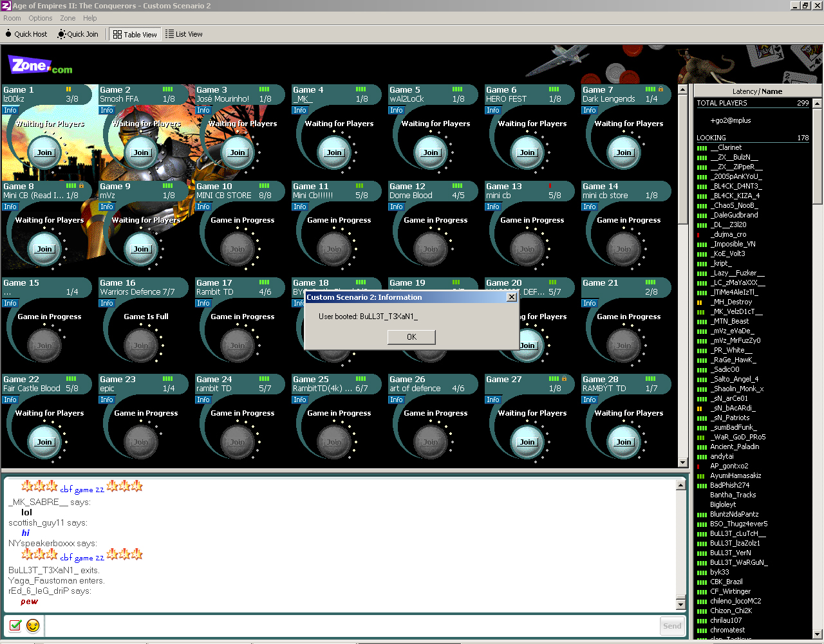Image resolution: width=824 pixels, height=644 pixels.
Task: Switch to Table View
Action: [x=135, y=34]
